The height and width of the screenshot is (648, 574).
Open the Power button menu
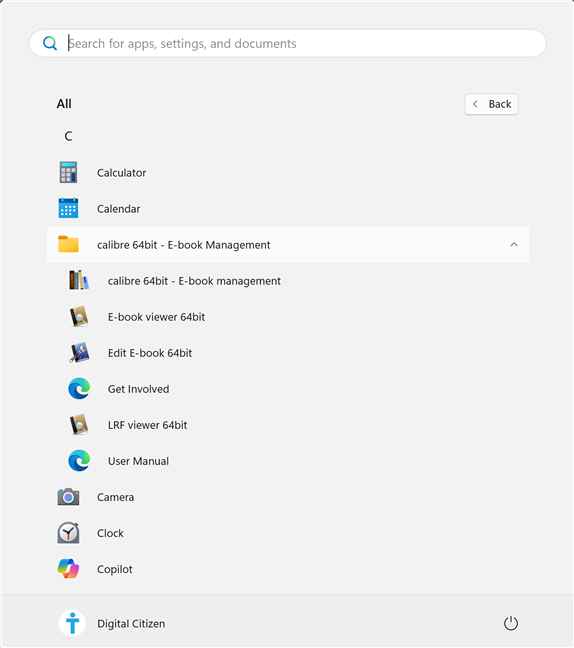click(x=511, y=623)
